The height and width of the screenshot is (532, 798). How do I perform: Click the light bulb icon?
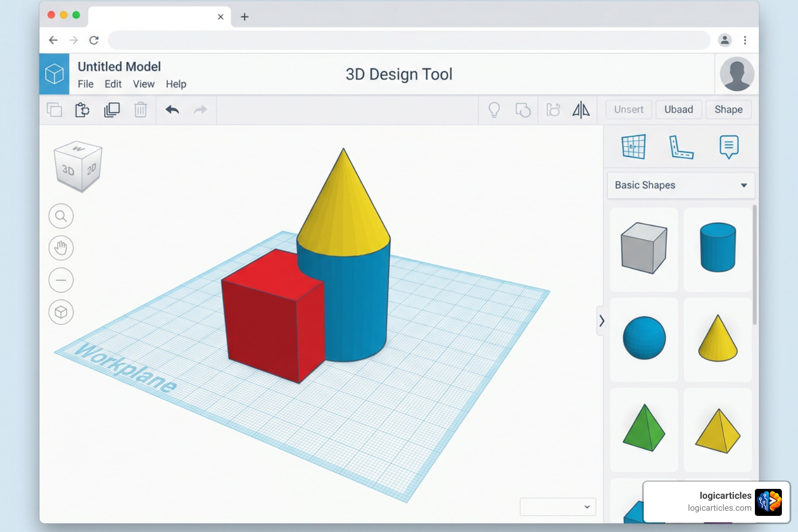494,110
